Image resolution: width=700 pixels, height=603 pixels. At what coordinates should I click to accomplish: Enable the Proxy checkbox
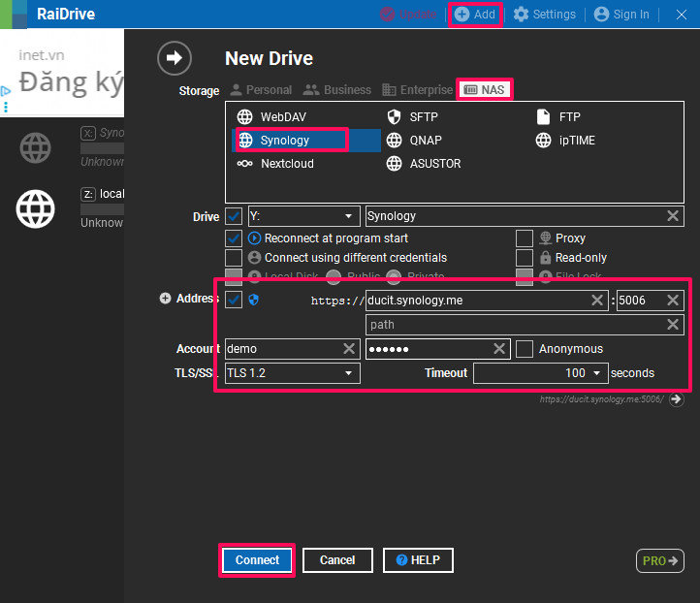pos(525,238)
